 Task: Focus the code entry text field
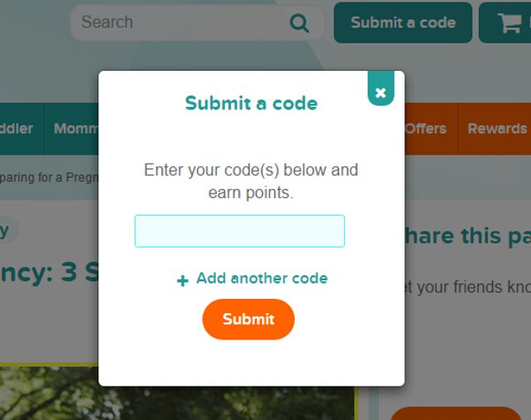(x=240, y=231)
